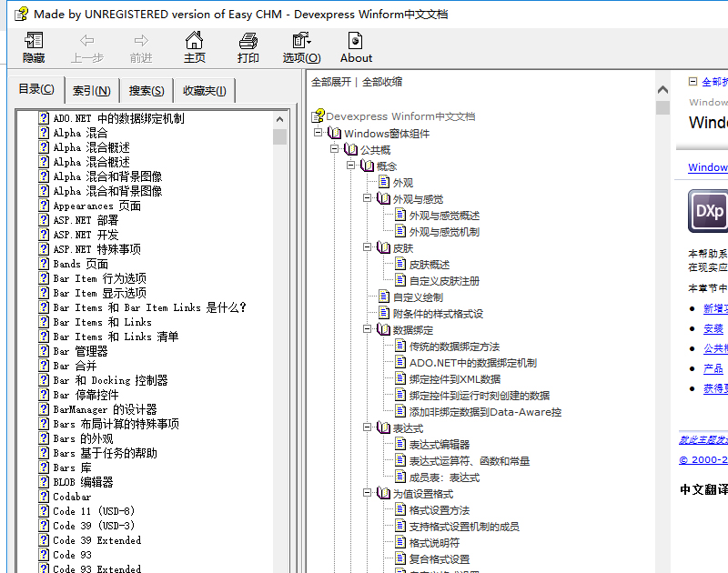Click book icon beside 为值设置格式
The height and width of the screenshot is (573, 728).
(x=383, y=493)
